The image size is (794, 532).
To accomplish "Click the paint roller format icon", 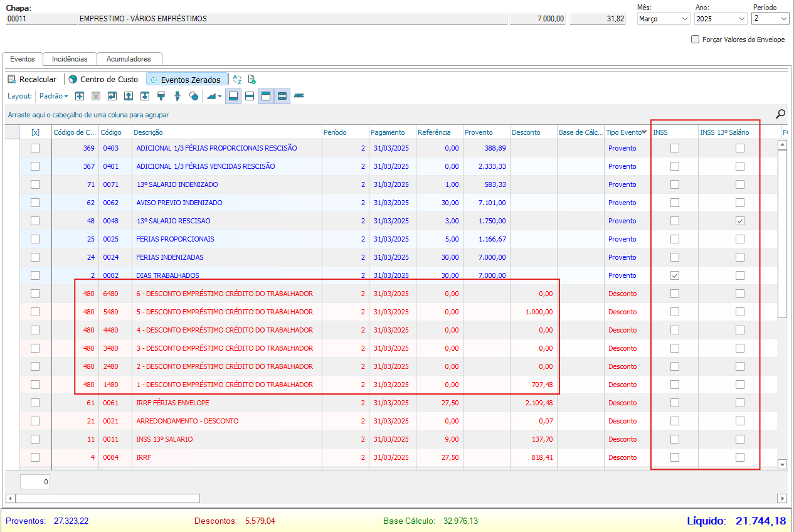I will [x=161, y=96].
